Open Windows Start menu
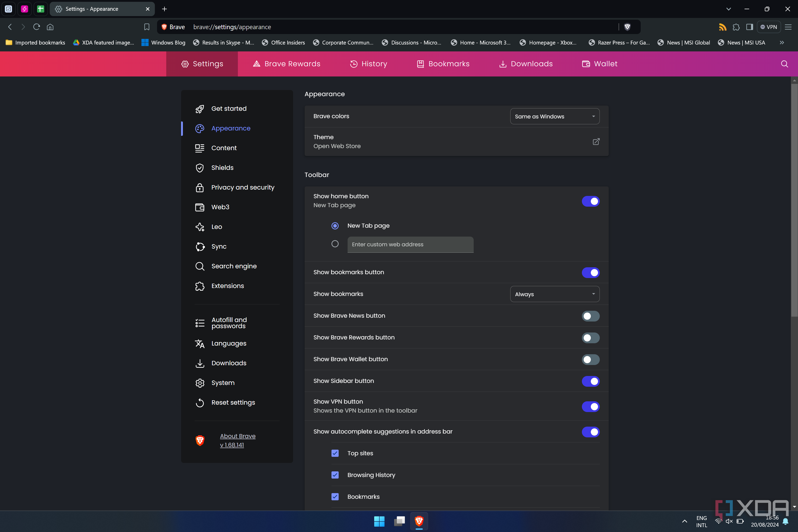 379,521
